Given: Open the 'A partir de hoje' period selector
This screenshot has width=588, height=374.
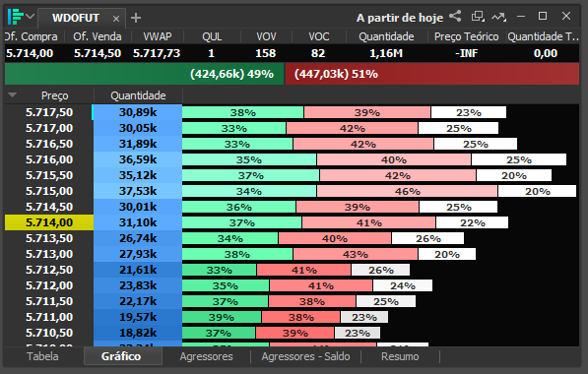Looking at the screenshot, I should (x=400, y=18).
